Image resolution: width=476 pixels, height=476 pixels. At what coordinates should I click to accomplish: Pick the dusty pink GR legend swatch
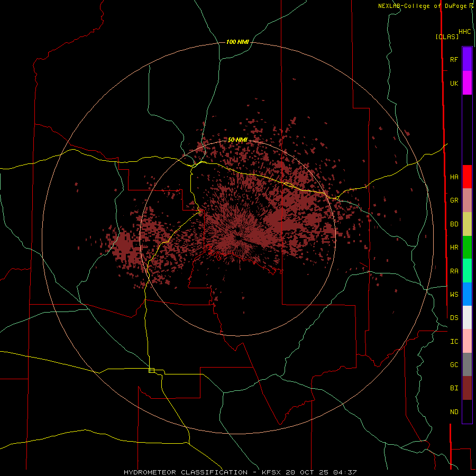click(x=467, y=200)
